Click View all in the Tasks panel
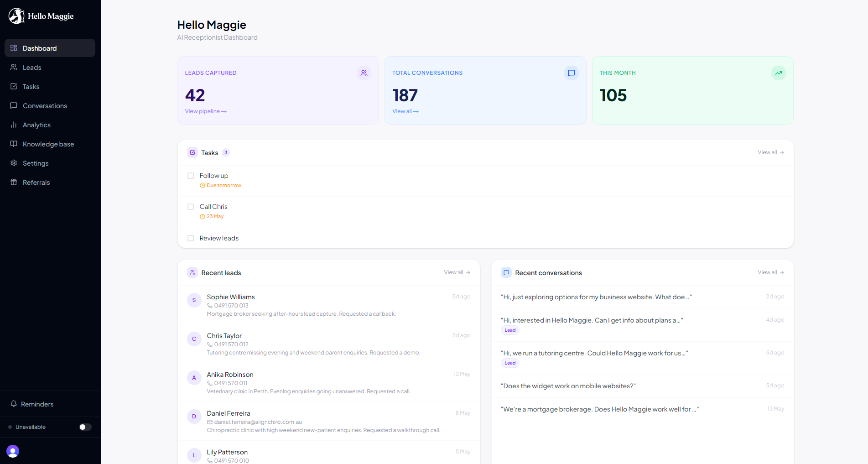 [771, 152]
